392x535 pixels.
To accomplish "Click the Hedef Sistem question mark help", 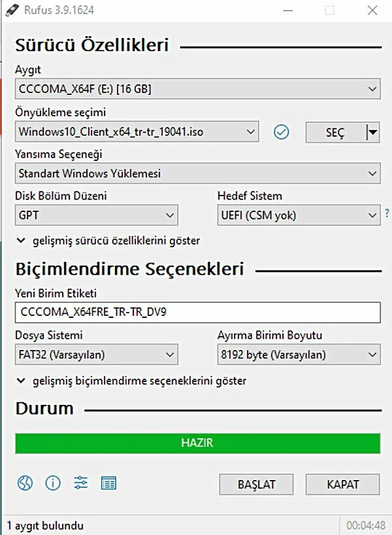I will pos(387,213).
